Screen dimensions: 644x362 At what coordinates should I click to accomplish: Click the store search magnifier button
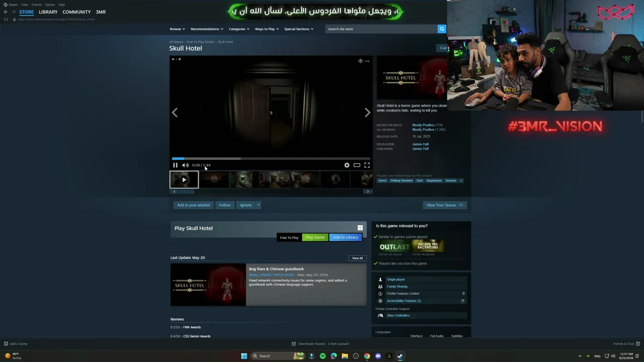[442, 29]
